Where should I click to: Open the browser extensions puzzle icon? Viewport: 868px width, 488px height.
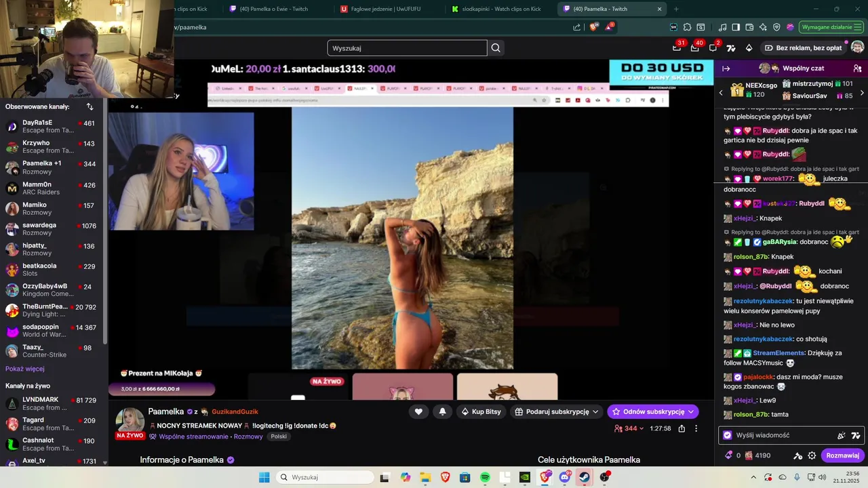(x=687, y=27)
